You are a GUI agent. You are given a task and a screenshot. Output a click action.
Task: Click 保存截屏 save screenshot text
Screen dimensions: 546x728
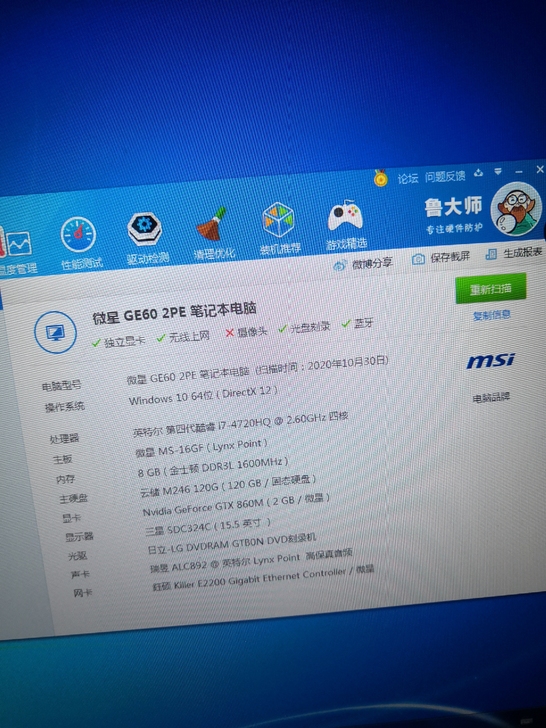click(x=450, y=257)
